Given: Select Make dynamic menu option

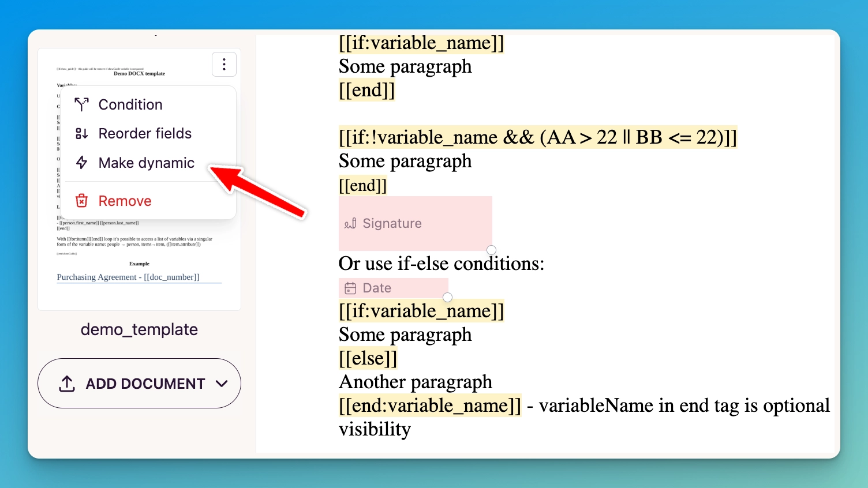Looking at the screenshot, I should coord(146,163).
